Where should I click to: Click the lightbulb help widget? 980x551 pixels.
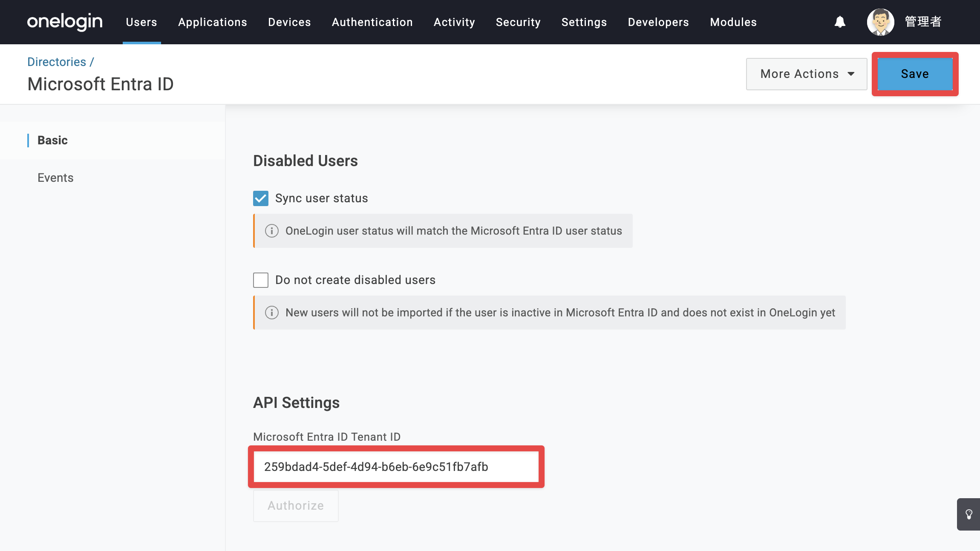[968, 514]
